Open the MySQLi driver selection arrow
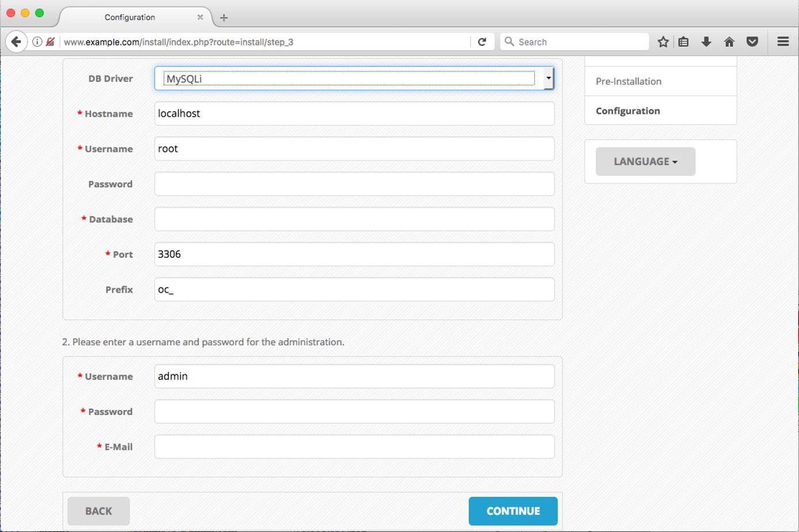This screenshot has height=532, width=799. pos(549,78)
